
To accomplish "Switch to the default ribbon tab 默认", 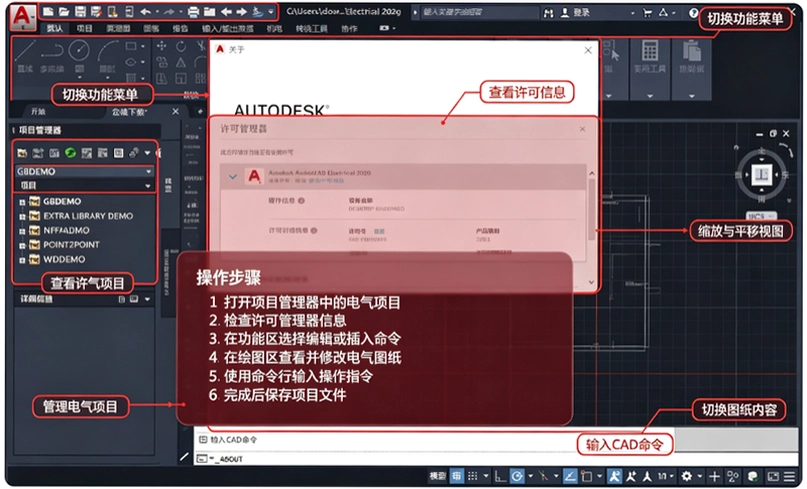I will tap(55, 29).
